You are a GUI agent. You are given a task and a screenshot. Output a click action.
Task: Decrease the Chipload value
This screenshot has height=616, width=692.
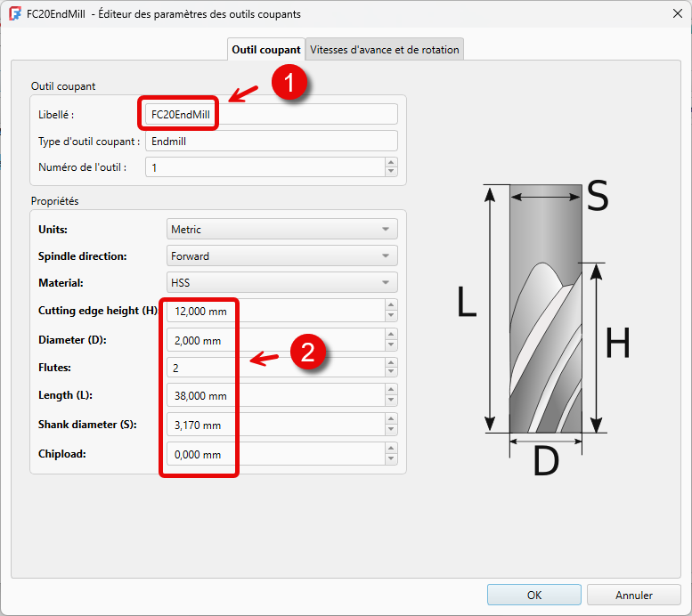point(391,459)
